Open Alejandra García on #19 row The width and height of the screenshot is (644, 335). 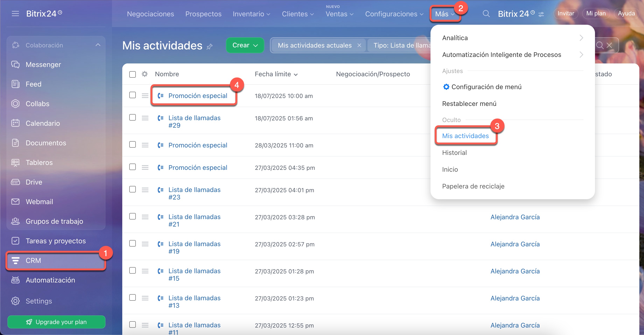(515, 244)
